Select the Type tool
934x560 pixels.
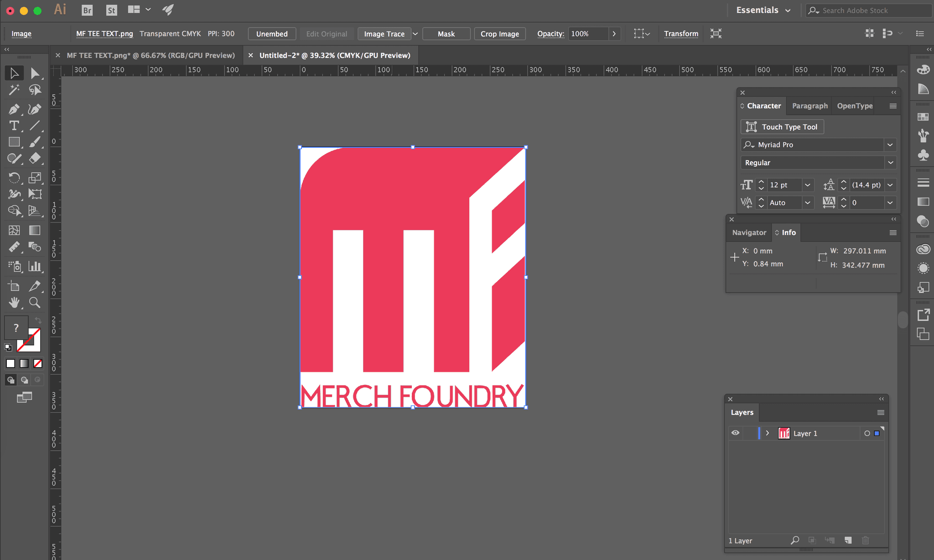pyautogui.click(x=14, y=125)
